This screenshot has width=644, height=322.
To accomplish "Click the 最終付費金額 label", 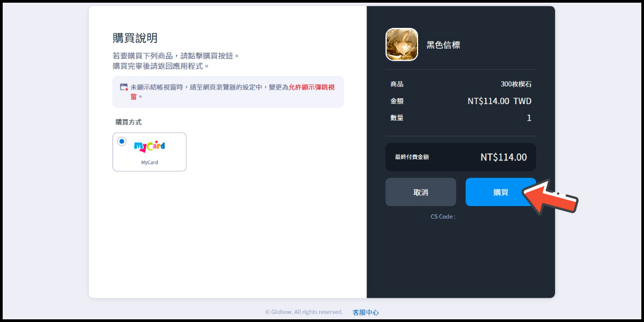I will [412, 157].
